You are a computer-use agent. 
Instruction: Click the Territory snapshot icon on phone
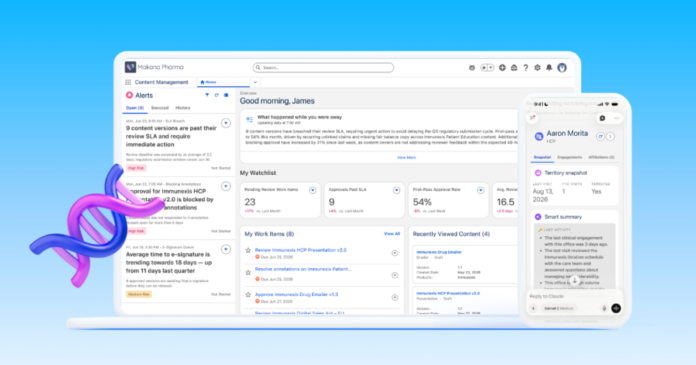(x=538, y=173)
